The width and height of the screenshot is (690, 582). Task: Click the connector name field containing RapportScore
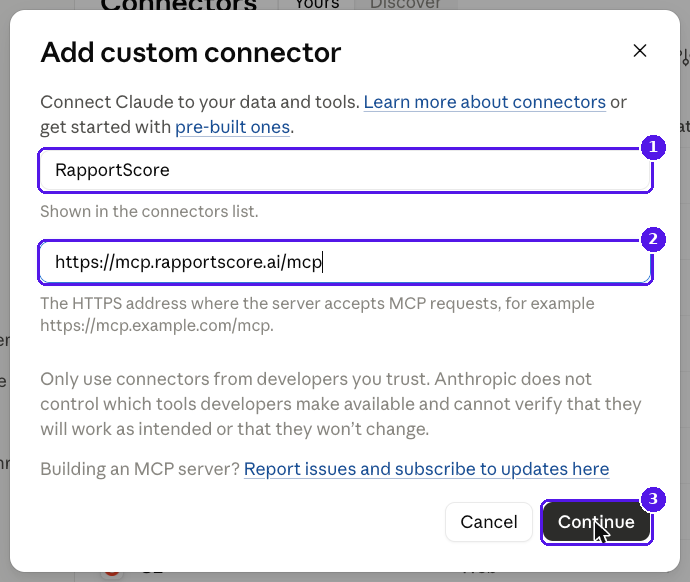[x=345, y=170]
